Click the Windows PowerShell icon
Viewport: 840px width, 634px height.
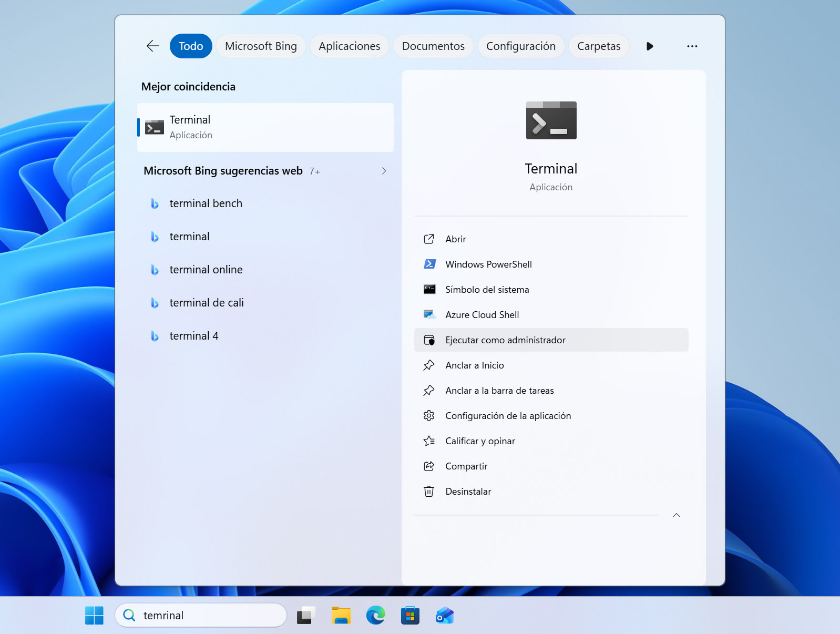coord(429,264)
